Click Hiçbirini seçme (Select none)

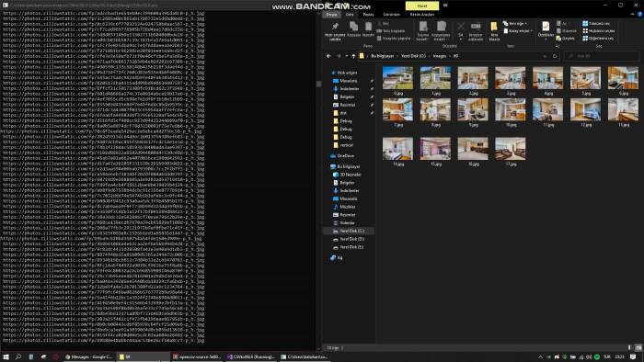[599, 30]
